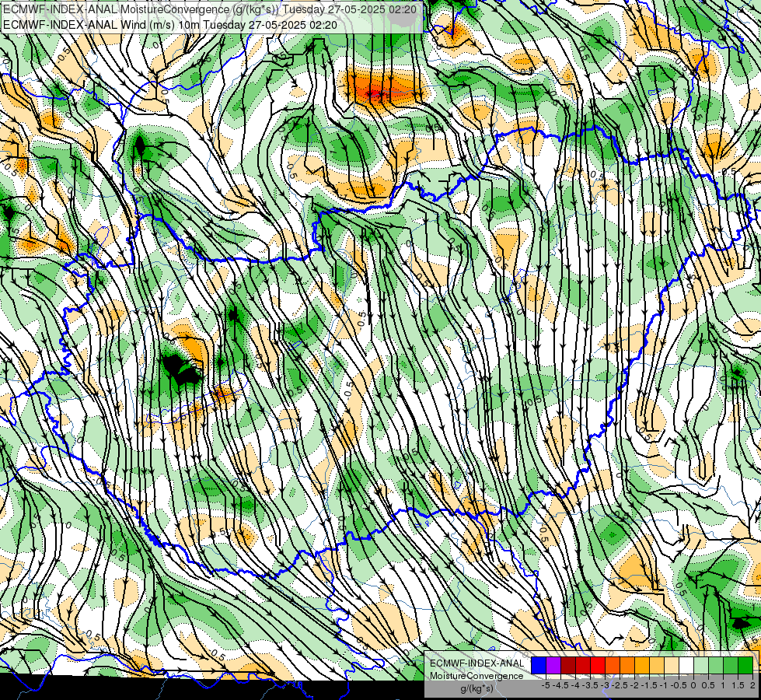Click the MoistureConvergence title line at top
761x700 pixels.
(x=208, y=9)
